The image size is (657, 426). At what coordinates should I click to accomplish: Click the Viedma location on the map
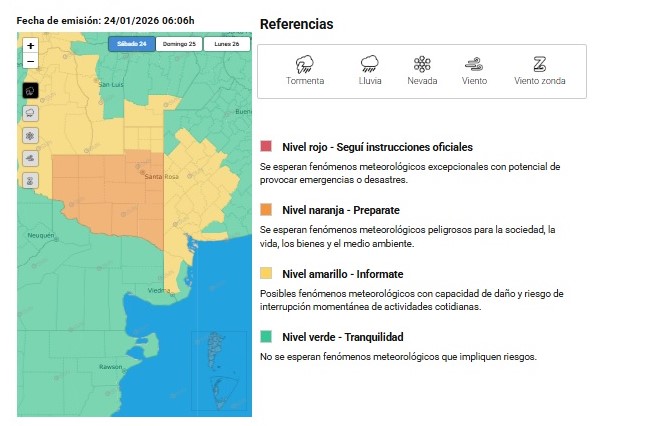tap(159, 291)
